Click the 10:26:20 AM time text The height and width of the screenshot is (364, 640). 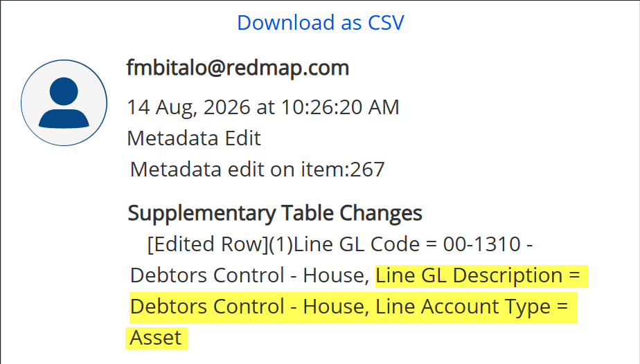pyautogui.click(x=340, y=107)
